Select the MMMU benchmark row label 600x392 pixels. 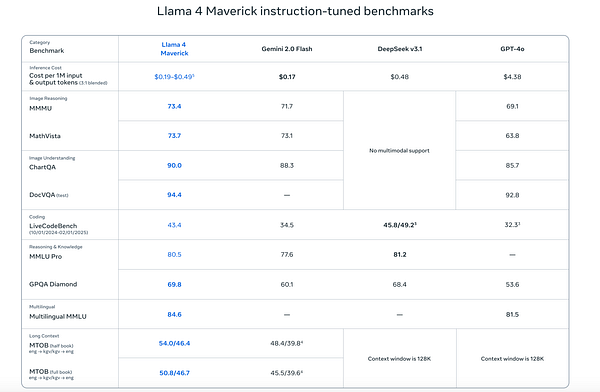click(x=41, y=108)
